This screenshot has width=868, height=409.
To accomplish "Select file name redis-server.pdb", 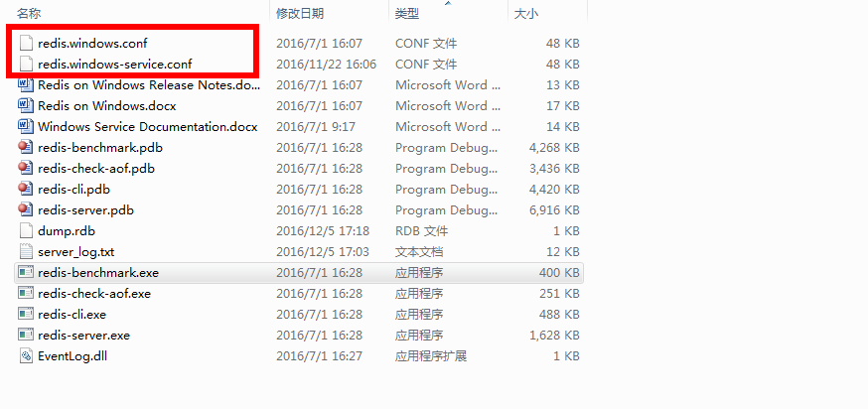I will tap(85, 210).
